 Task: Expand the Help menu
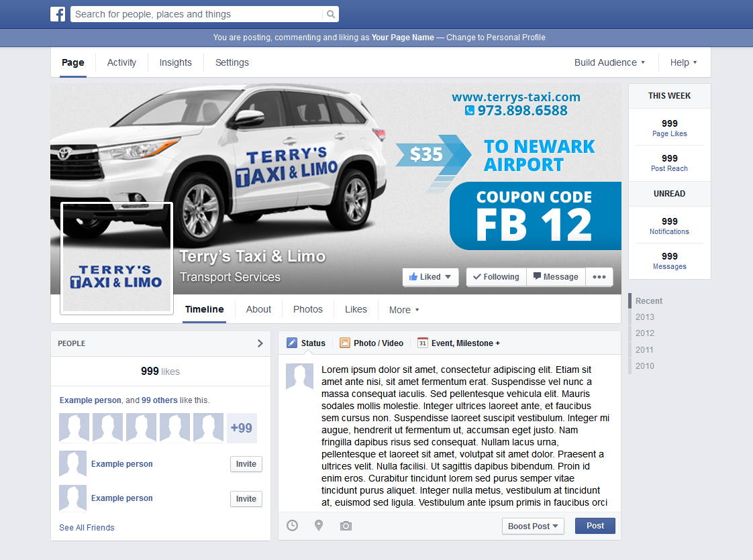(683, 62)
